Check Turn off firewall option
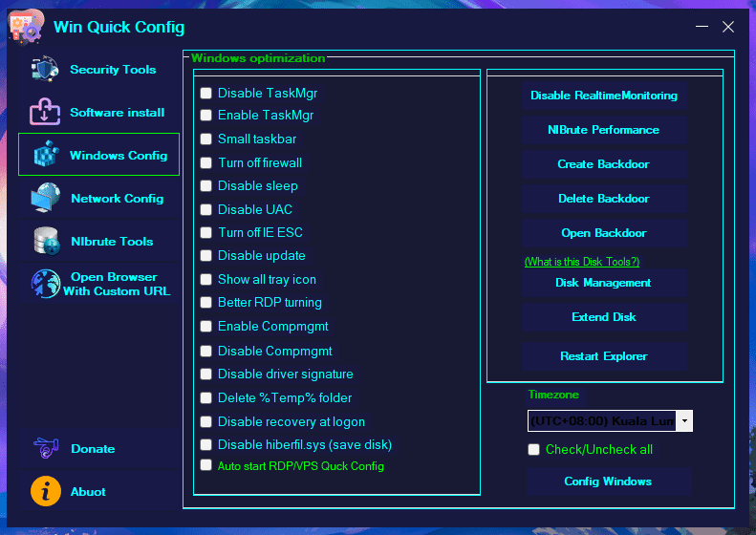 click(205, 163)
